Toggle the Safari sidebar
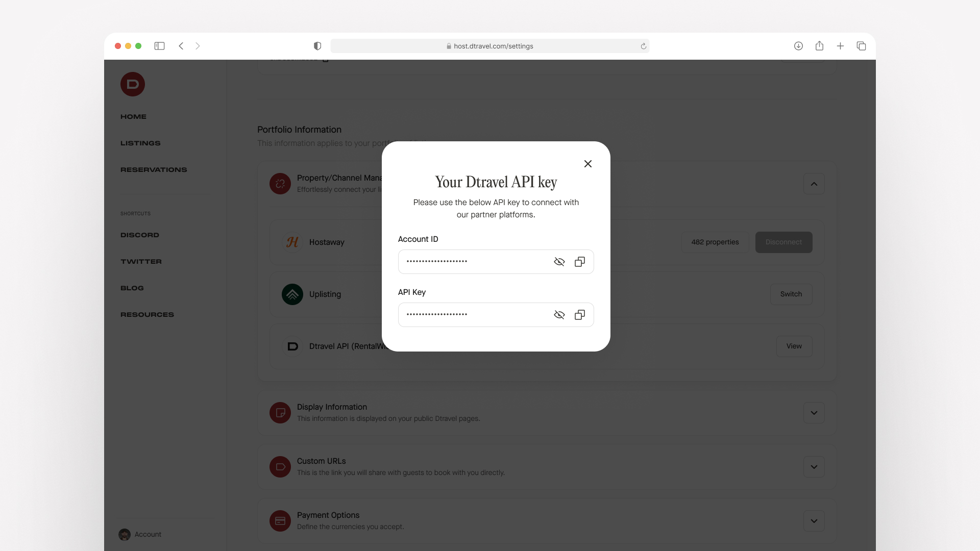The width and height of the screenshot is (980, 551). click(x=159, y=46)
